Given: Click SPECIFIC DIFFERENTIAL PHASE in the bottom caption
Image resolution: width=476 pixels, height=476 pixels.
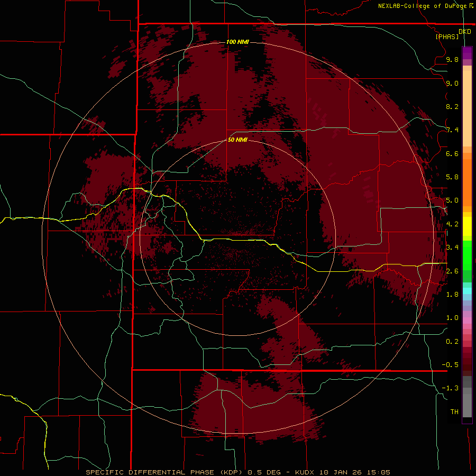Looking at the screenshot, I should [151, 472].
